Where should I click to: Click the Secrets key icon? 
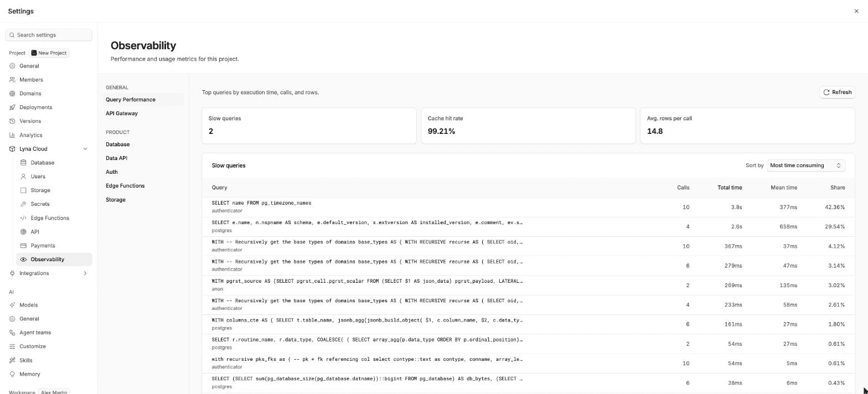tap(23, 204)
